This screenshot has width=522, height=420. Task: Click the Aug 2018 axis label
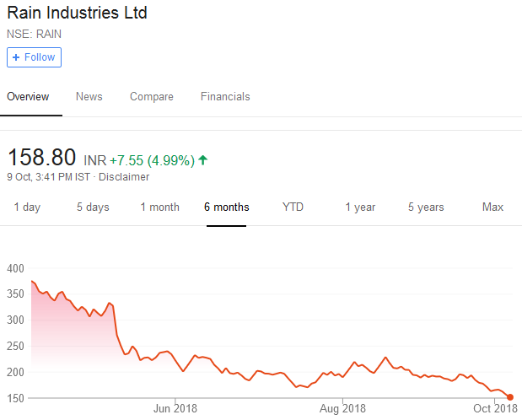[x=343, y=409]
